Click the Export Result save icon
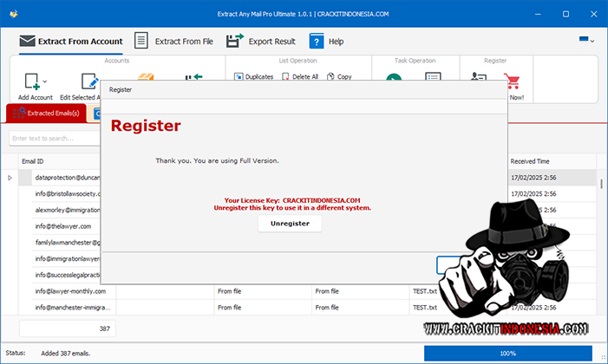 tap(234, 41)
